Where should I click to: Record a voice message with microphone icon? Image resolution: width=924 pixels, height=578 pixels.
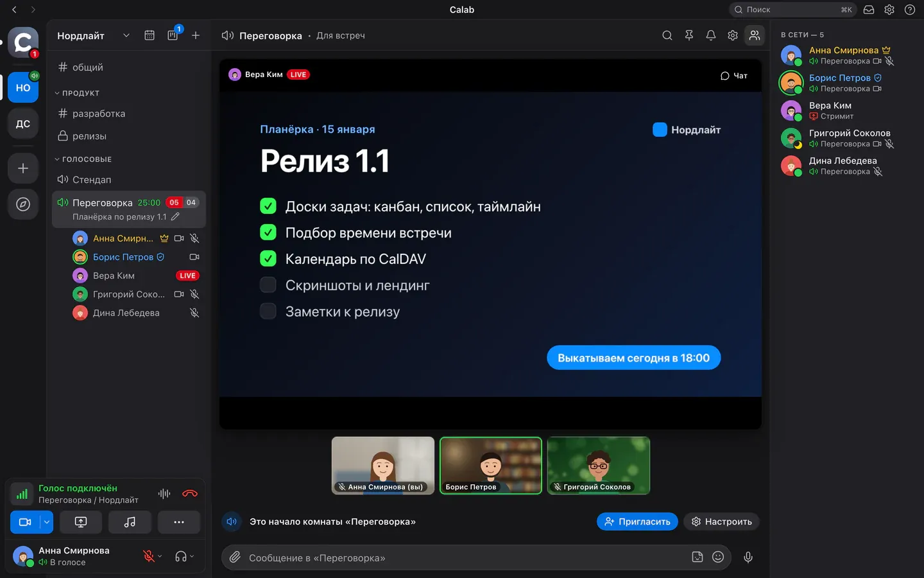click(748, 557)
